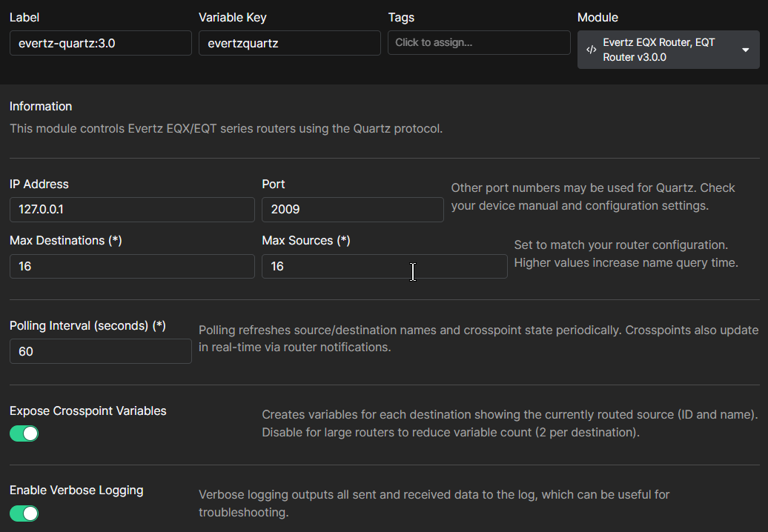Click the code brackets icon in Module

click(x=591, y=50)
